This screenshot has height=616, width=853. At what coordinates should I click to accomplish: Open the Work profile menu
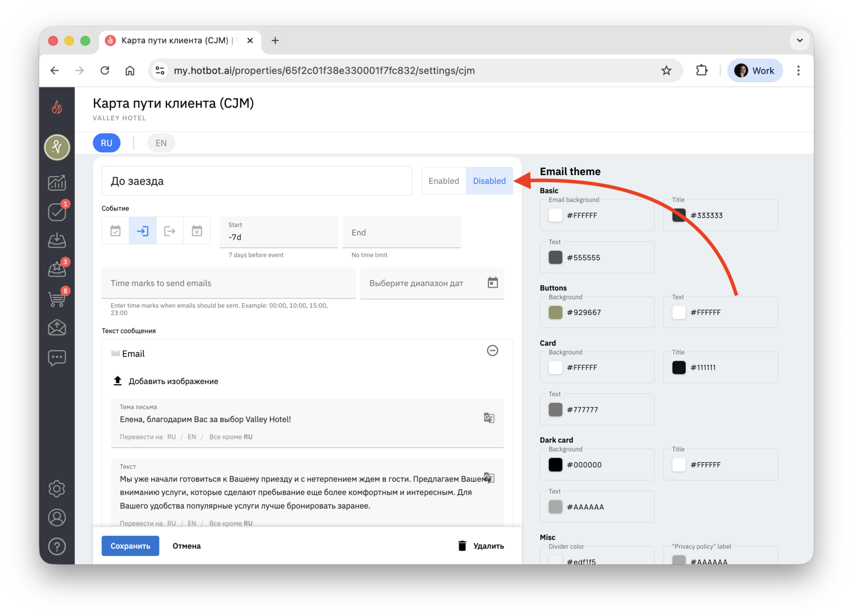(x=754, y=71)
